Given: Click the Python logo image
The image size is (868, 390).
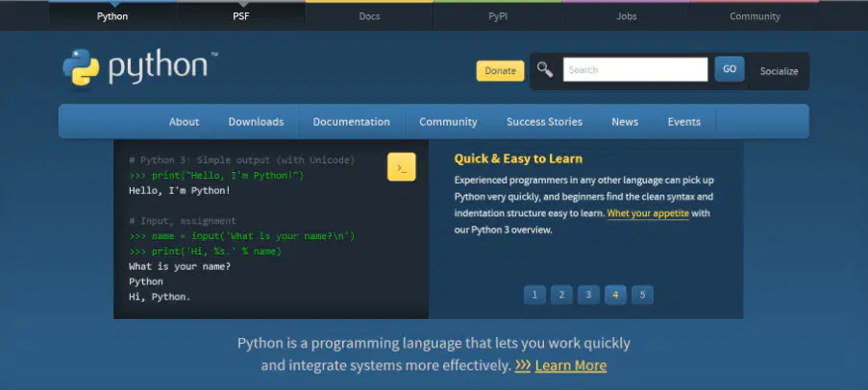Looking at the screenshot, I should tap(140, 67).
